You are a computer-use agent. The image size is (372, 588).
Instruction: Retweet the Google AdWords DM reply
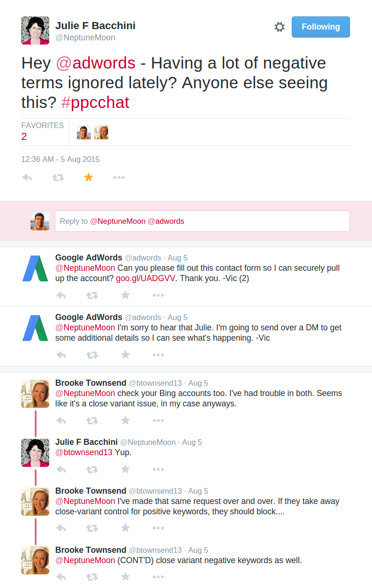[x=92, y=354]
